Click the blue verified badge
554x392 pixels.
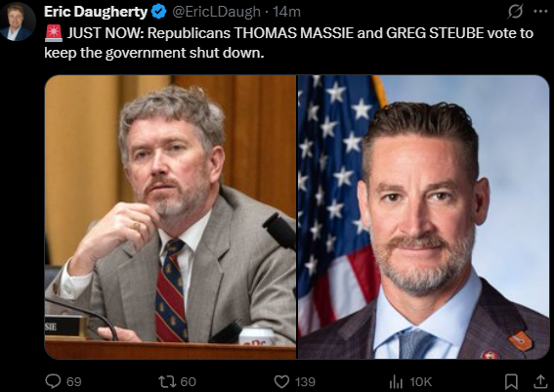pos(158,12)
